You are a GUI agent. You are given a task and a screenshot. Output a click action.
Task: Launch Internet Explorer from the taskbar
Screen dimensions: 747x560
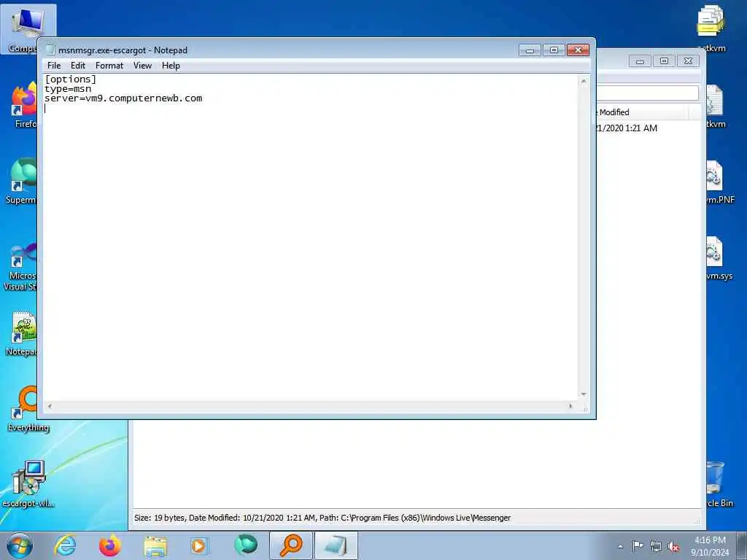pyautogui.click(x=65, y=545)
